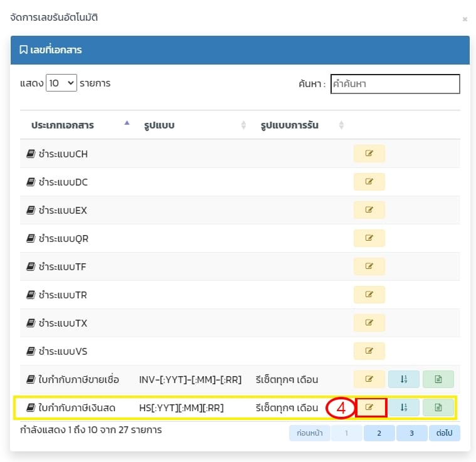Edit the ชำระแบบVS row
Screen dimensions: 476x462
(x=369, y=351)
